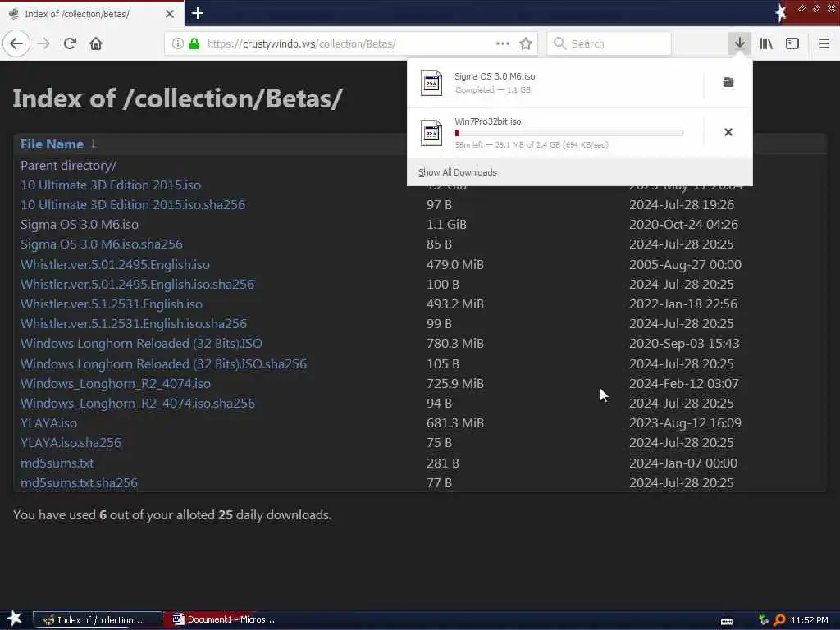Click the 2023-Aug-12 16:09 date cell
840x630 pixels.
[x=685, y=423]
